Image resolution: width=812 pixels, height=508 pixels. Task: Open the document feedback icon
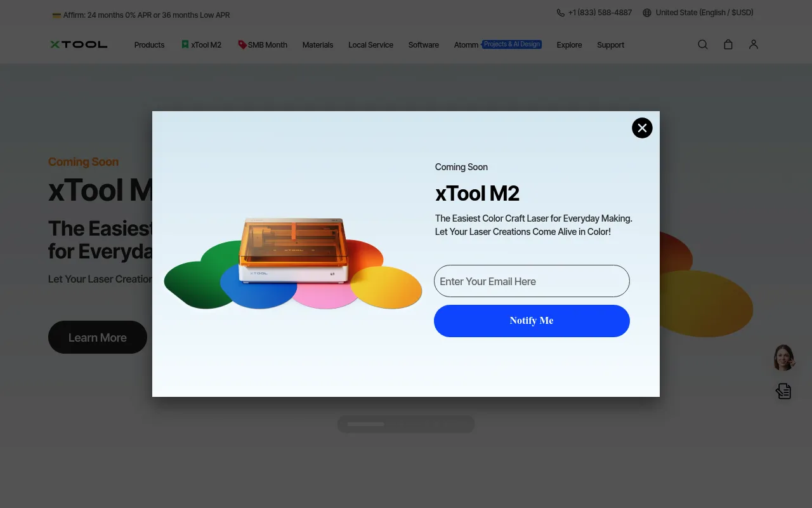pyautogui.click(x=783, y=391)
